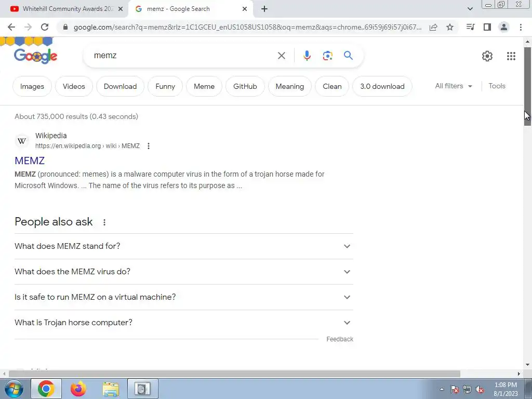
Task: Select the 3.0 download filter chip
Action: 382,86
